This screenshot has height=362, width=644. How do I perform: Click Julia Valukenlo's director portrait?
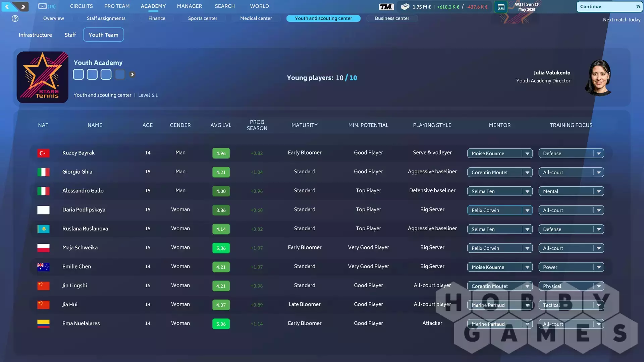coord(599,77)
